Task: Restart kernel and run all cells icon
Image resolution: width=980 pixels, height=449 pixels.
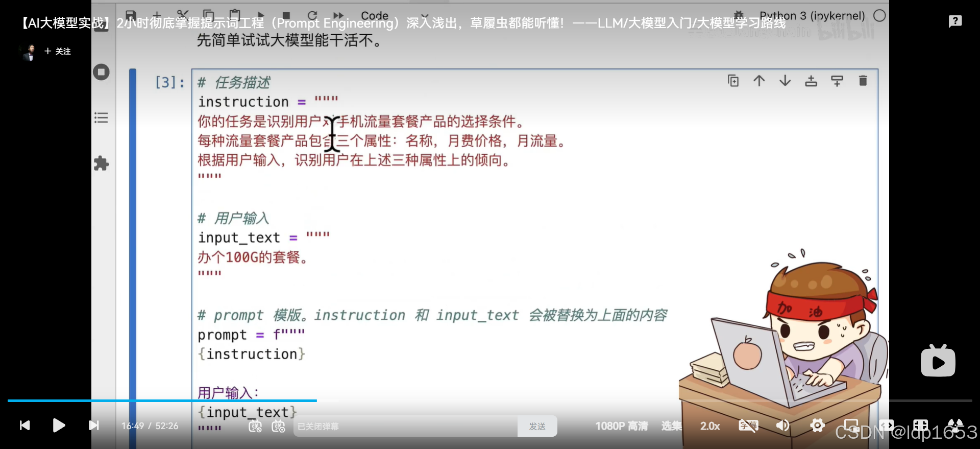Action: point(338,15)
